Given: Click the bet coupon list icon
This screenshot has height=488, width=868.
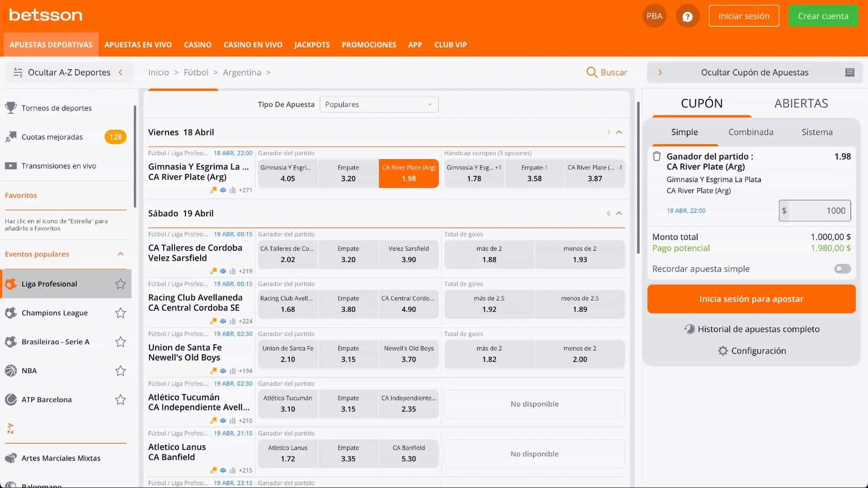Looking at the screenshot, I should point(850,72).
